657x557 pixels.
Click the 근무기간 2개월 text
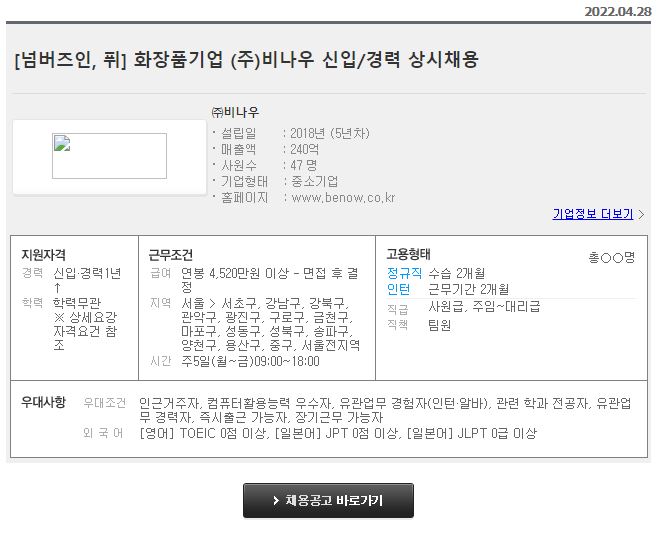468,289
